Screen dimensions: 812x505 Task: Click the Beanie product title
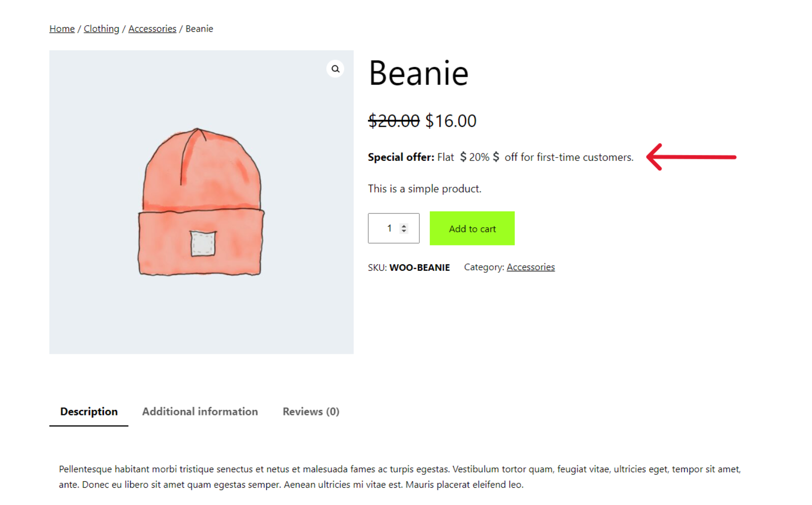coord(418,73)
